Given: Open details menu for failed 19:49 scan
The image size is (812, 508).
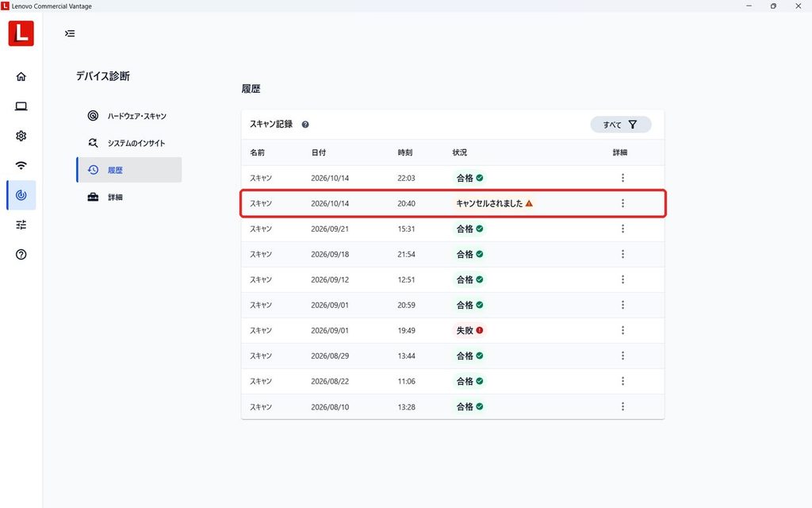Looking at the screenshot, I should pos(622,330).
